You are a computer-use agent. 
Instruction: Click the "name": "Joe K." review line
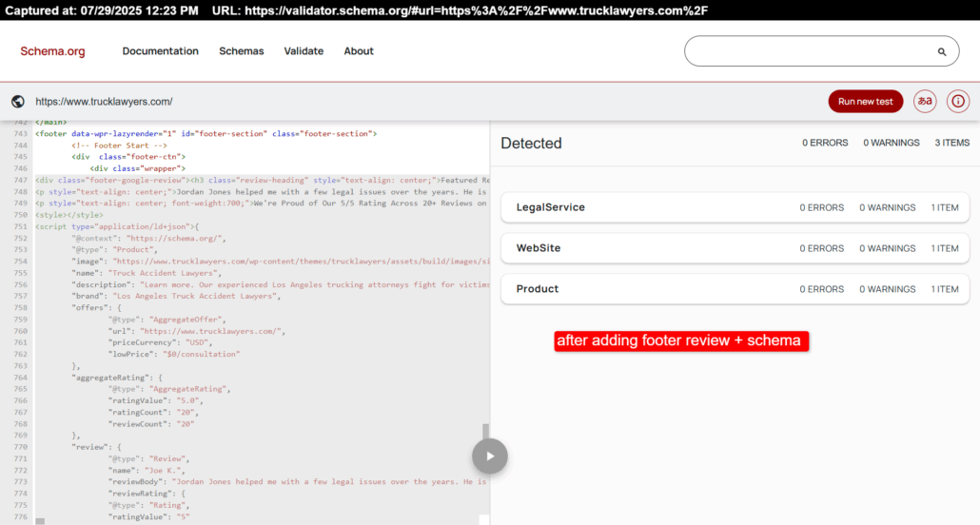coord(147,471)
